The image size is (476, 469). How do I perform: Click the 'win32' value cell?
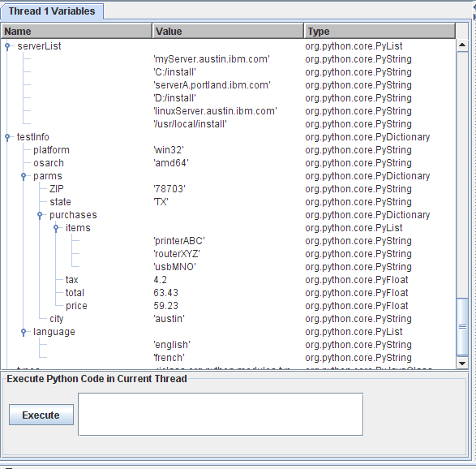(169, 150)
